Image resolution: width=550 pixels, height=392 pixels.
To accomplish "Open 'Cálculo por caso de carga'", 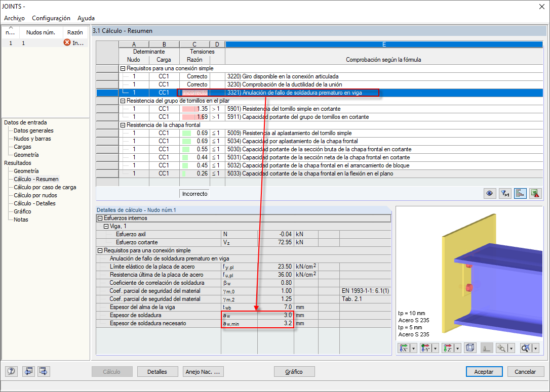I will (x=45, y=187).
